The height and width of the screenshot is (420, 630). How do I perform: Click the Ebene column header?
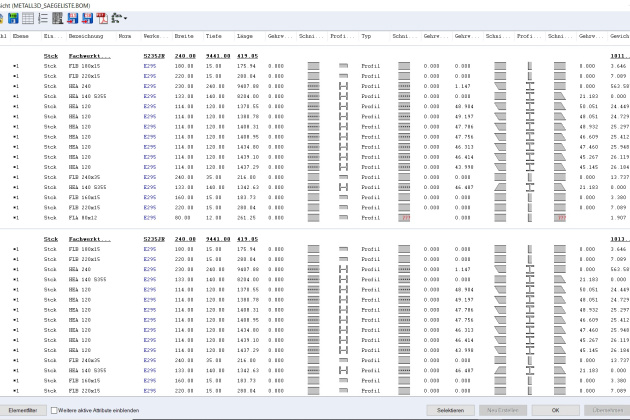pos(20,36)
